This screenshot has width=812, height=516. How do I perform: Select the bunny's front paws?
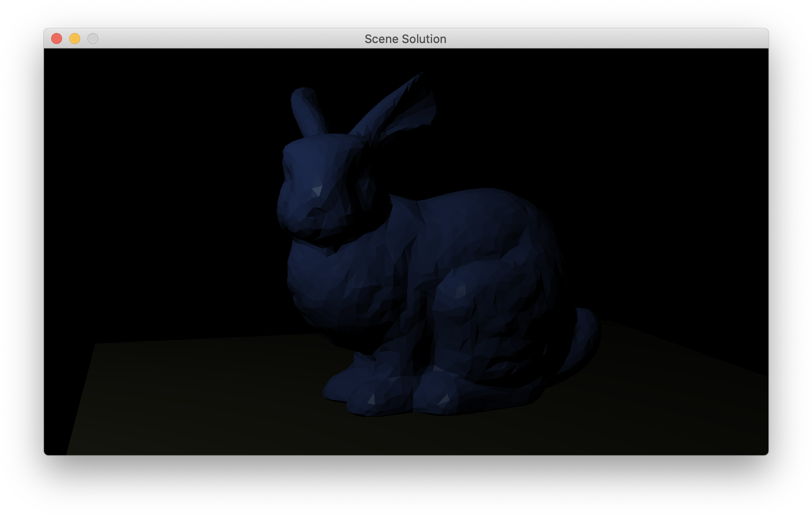coord(362,394)
